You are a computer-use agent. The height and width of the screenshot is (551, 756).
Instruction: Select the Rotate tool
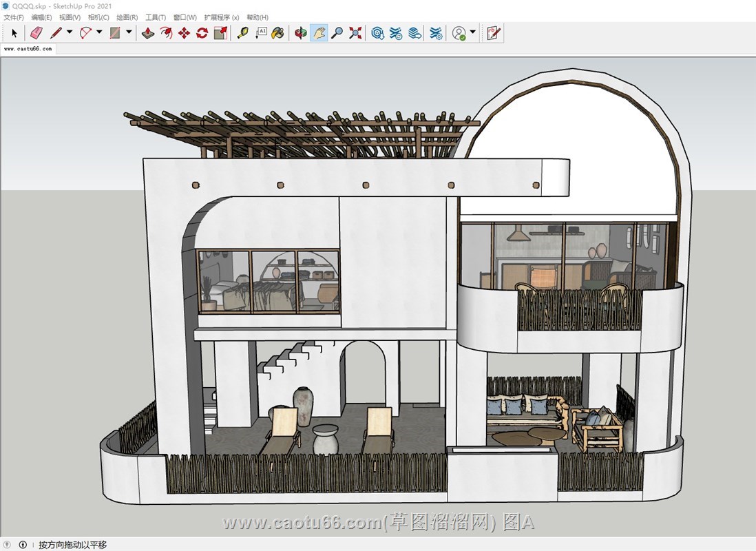coord(202,33)
